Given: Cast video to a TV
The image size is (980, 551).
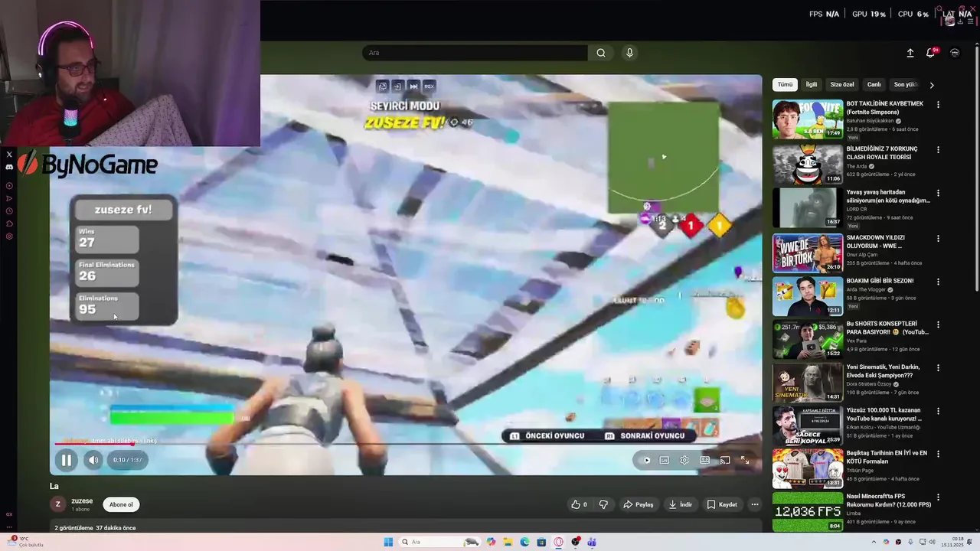Looking at the screenshot, I should [x=724, y=460].
